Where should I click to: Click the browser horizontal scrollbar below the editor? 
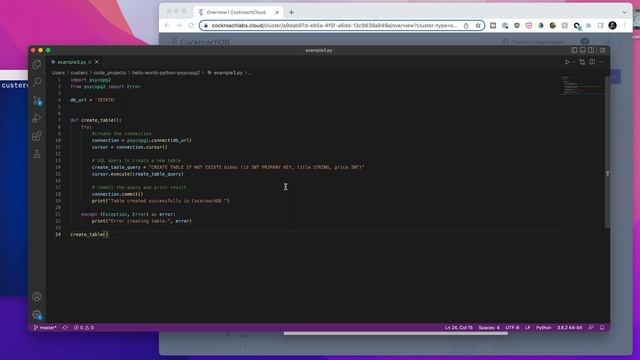[396, 333]
